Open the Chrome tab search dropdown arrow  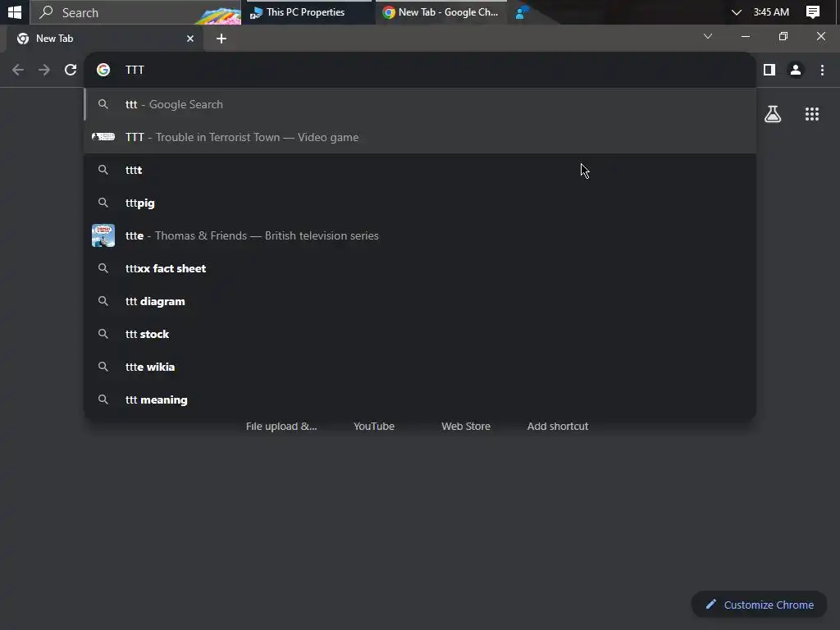pos(708,36)
